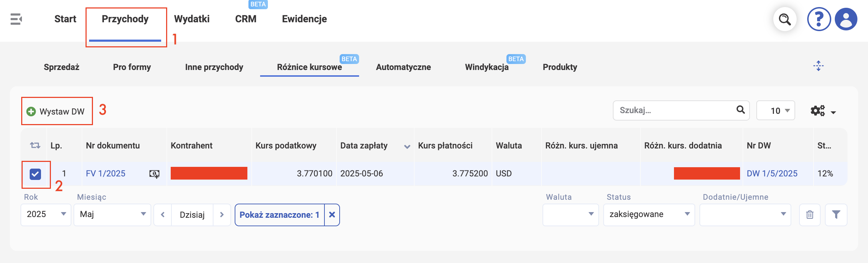Click the trash delete filters icon
Screen dimensions: 868x263
[x=810, y=215]
